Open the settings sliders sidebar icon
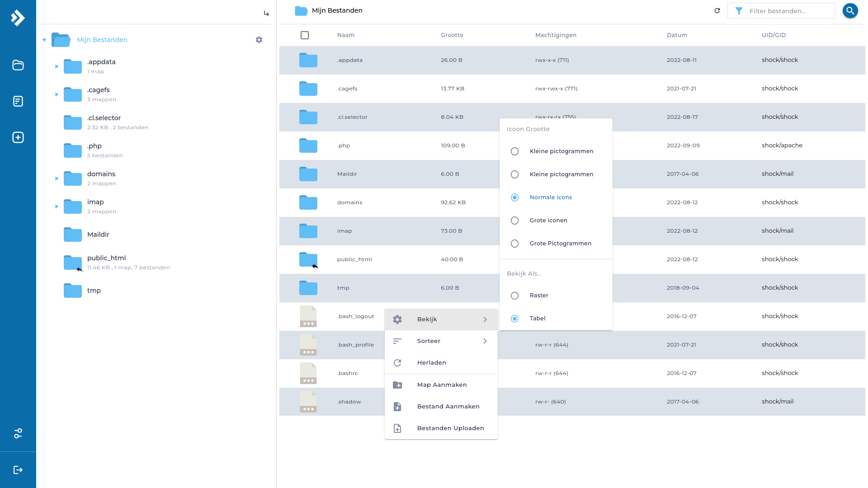 [18, 433]
